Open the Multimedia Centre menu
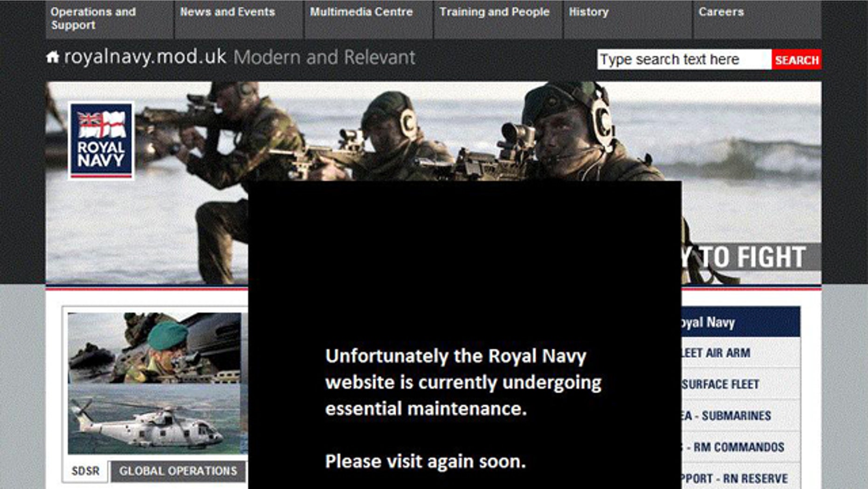The image size is (868, 489). 369,19
